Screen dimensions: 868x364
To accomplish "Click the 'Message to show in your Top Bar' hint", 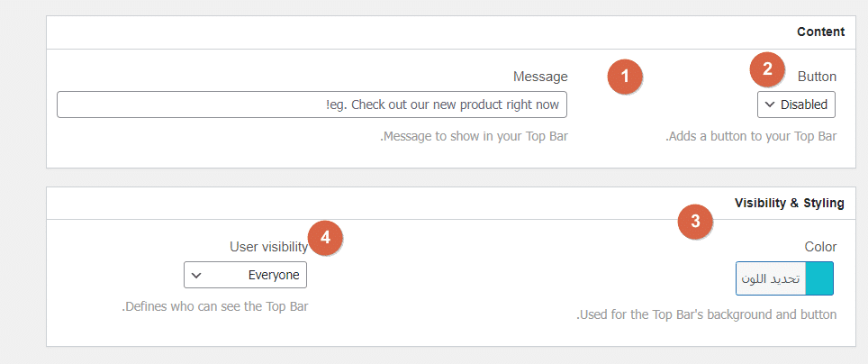I will tap(475, 136).
